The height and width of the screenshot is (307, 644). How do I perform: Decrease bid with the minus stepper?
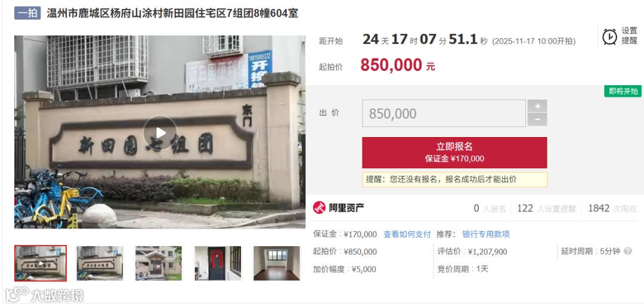coord(537,120)
